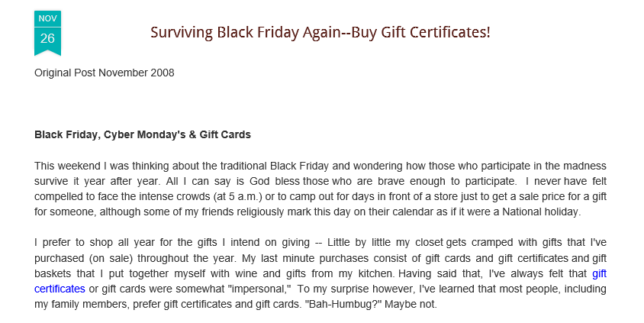644x323 pixels.
Task: Click the blue 'gift' link at line end
Action: [x=599, y=273]
